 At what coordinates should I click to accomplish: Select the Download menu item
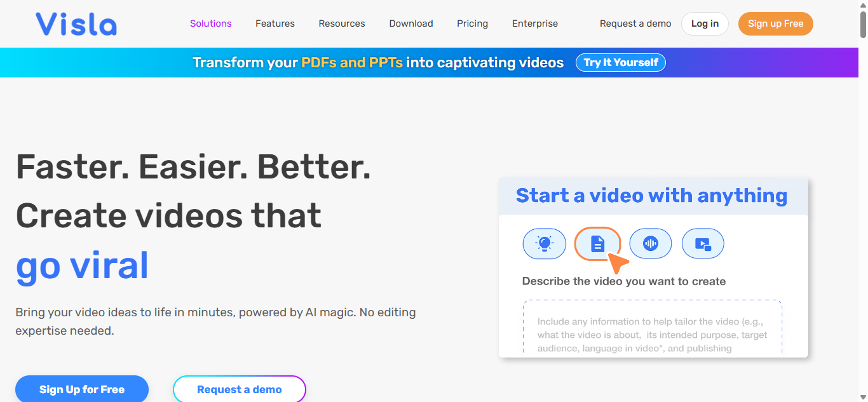pos(410,23)
